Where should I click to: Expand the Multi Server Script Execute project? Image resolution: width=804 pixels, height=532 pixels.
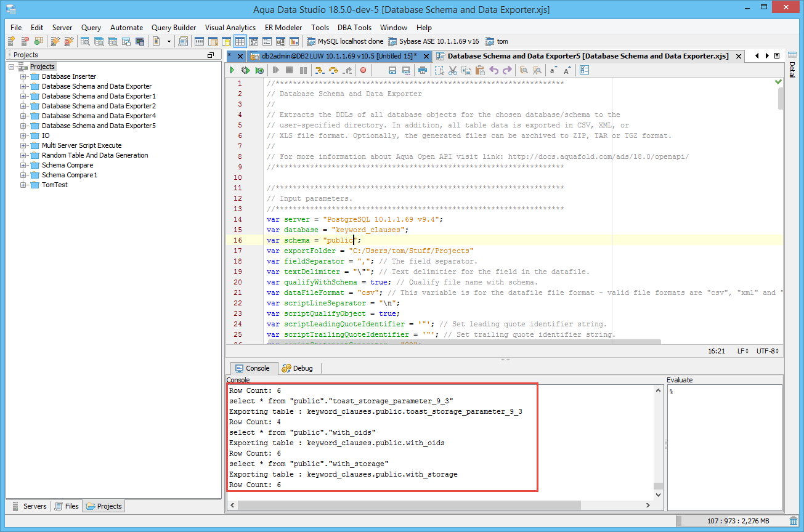[x=23, y=145]
